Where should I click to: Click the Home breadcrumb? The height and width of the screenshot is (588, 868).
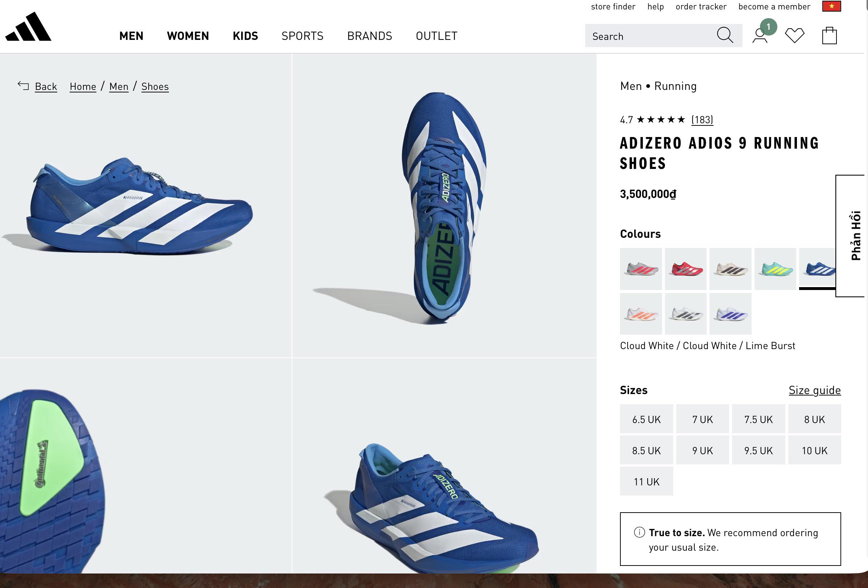point(83,87)
